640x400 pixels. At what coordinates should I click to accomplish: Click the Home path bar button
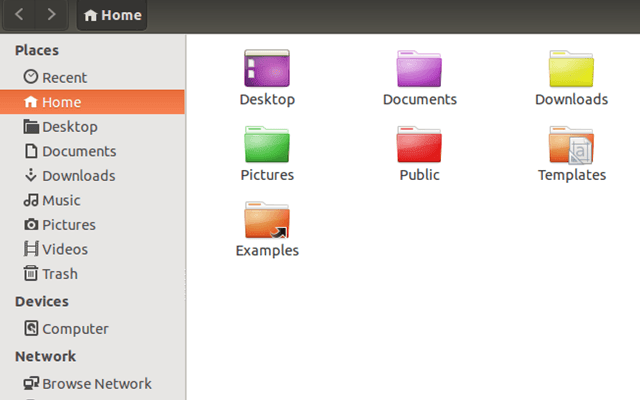pos(112,15)
